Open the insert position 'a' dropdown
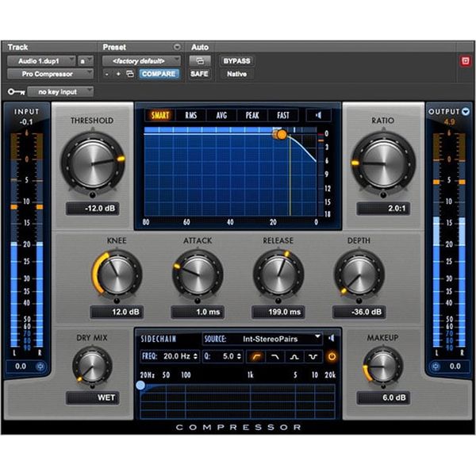The image size is (476, 476). click(86, 61)
